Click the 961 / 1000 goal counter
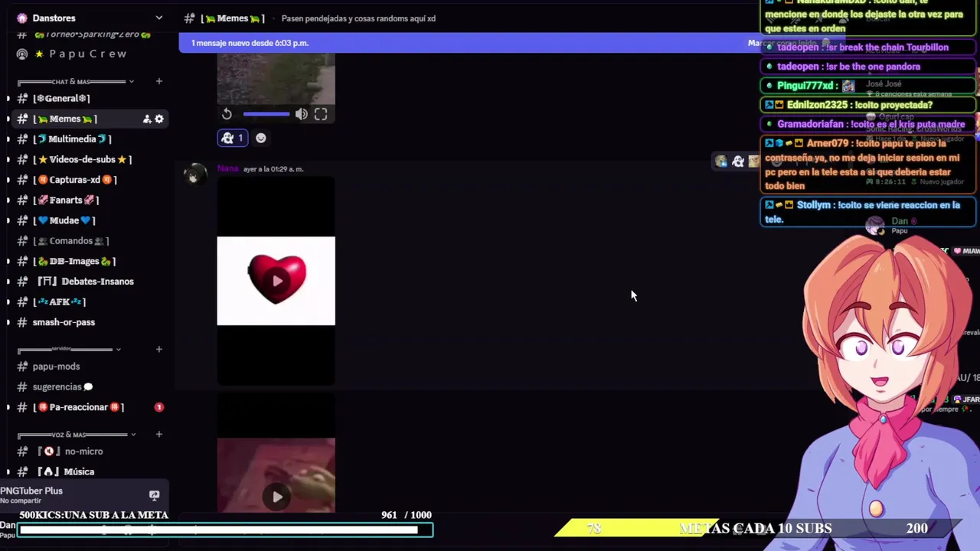The image size is (980, 551). pos(407,515)
